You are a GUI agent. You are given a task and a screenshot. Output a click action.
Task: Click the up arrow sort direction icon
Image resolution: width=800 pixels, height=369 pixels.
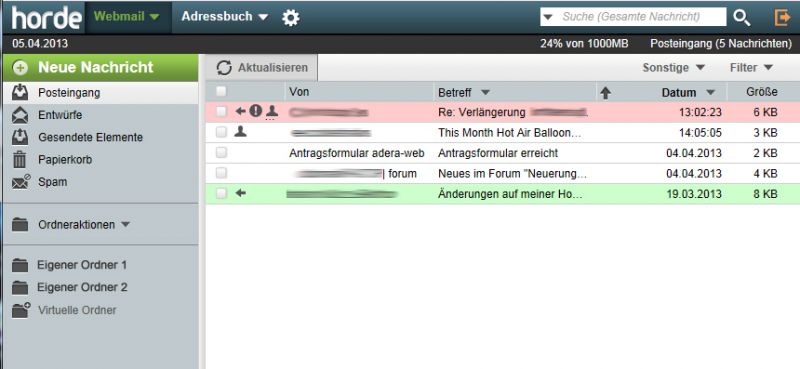605,92
